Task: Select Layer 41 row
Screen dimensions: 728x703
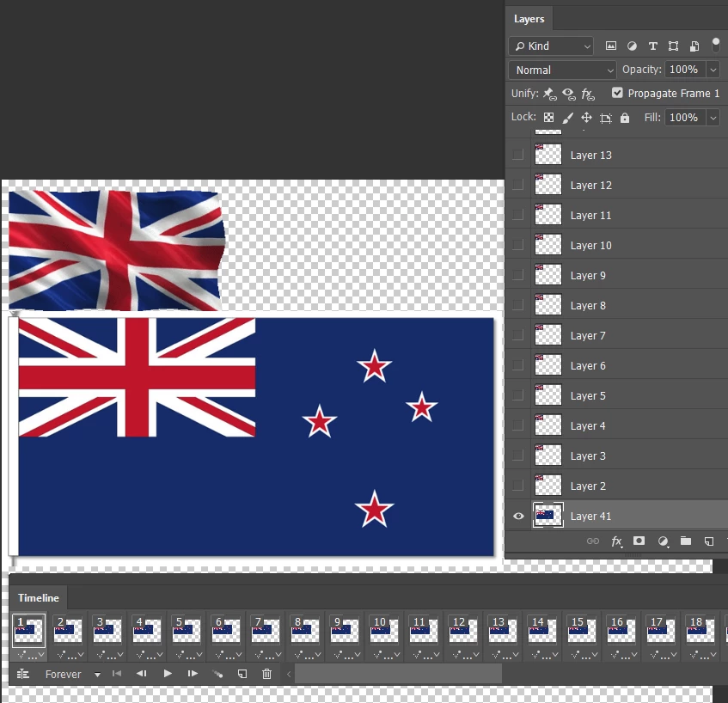Action: click(x=616, y=516)
